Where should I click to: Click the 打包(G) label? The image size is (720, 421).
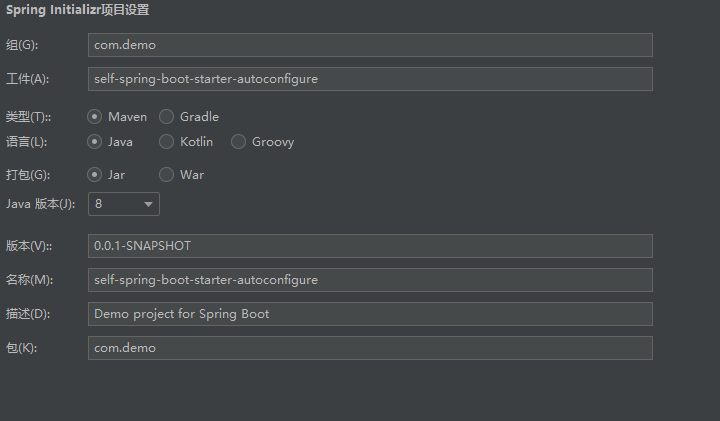pos(28,175)
